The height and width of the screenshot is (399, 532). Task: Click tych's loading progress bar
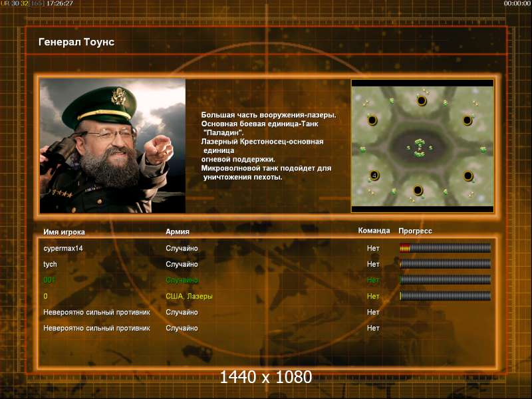tap(445, 264)
